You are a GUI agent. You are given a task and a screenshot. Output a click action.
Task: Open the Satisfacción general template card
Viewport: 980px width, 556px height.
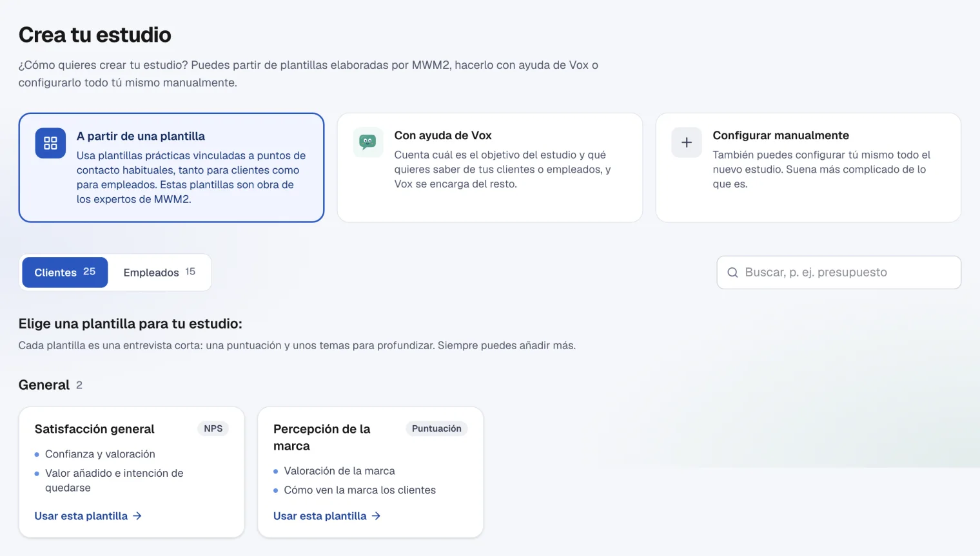coord(132,472)
